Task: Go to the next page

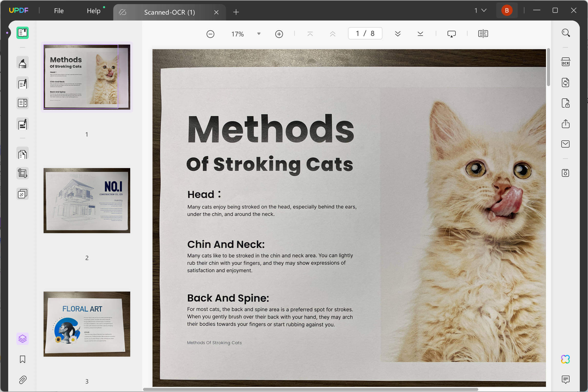Action: 398,34
